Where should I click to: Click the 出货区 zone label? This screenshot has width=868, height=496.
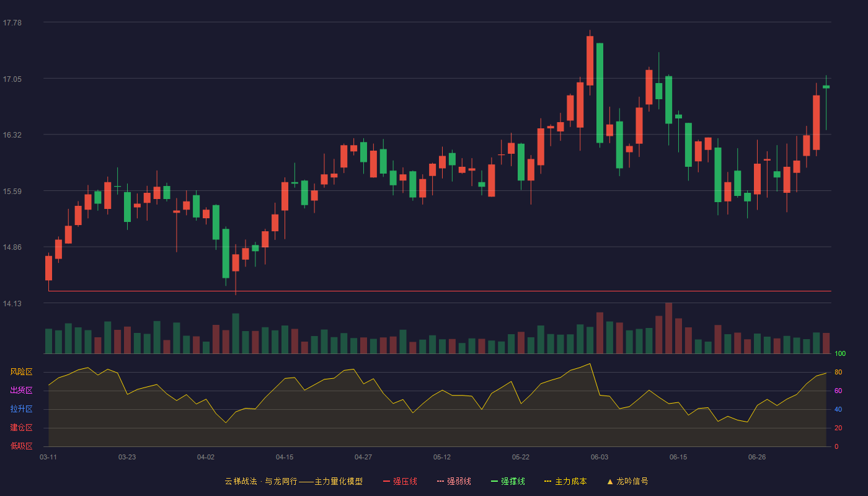[21, 391]
